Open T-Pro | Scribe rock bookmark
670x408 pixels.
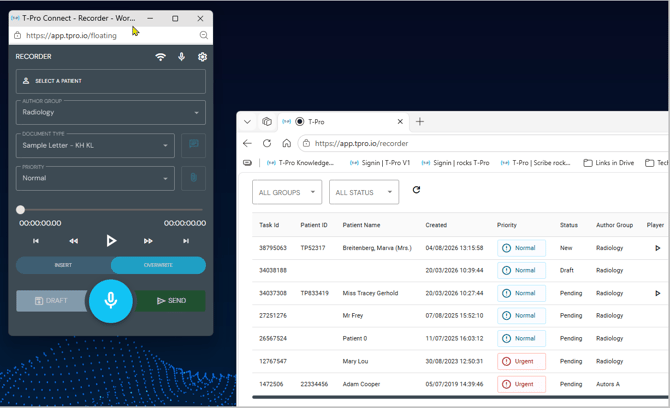click(535, 163)
